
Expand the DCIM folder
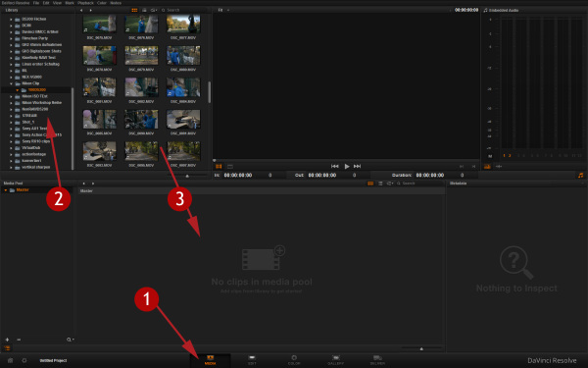[x=11, y=26]
